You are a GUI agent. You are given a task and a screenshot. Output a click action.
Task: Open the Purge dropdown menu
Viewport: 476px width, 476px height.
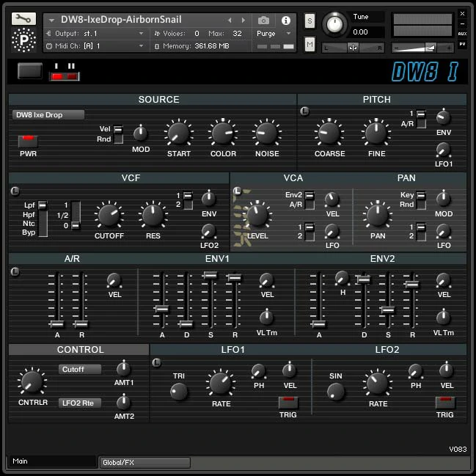point(274,34)
